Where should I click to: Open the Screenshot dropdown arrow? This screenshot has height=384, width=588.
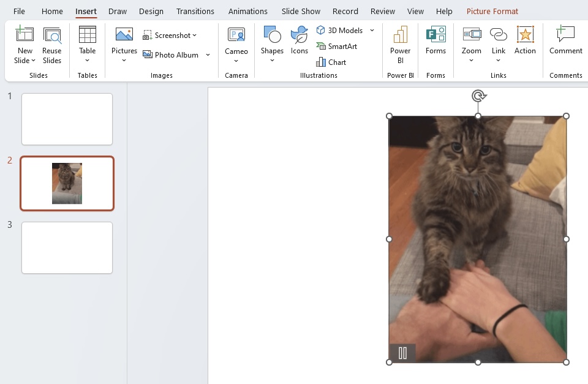point(195,36)
